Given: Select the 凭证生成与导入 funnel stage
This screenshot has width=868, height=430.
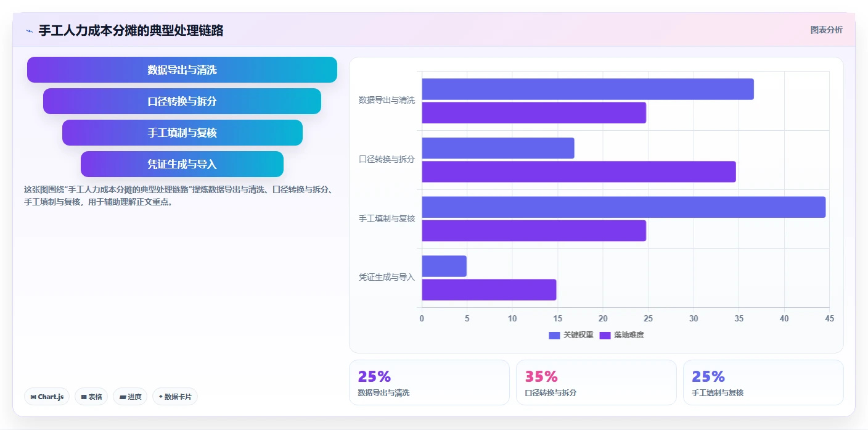Looking at the screenshot, I should (x=182, y=164).
